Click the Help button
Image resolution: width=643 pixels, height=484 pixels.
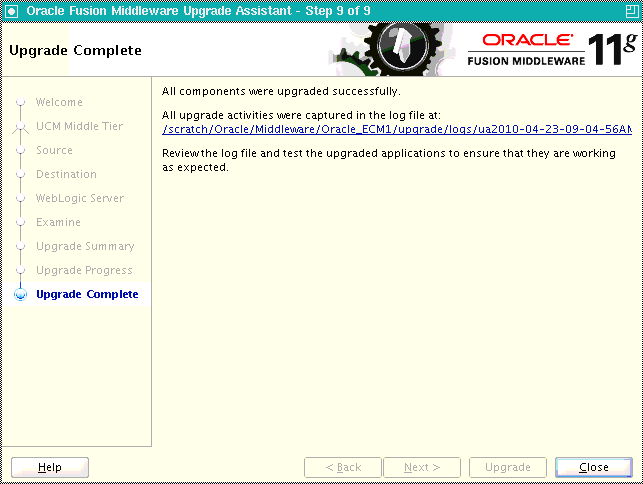[50, 467]
